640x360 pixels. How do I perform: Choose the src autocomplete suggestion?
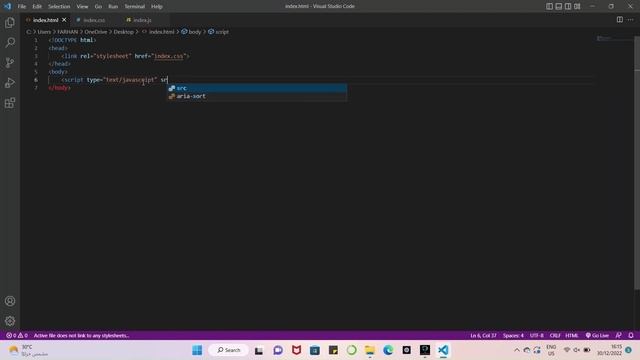click(x=257, y=88)
